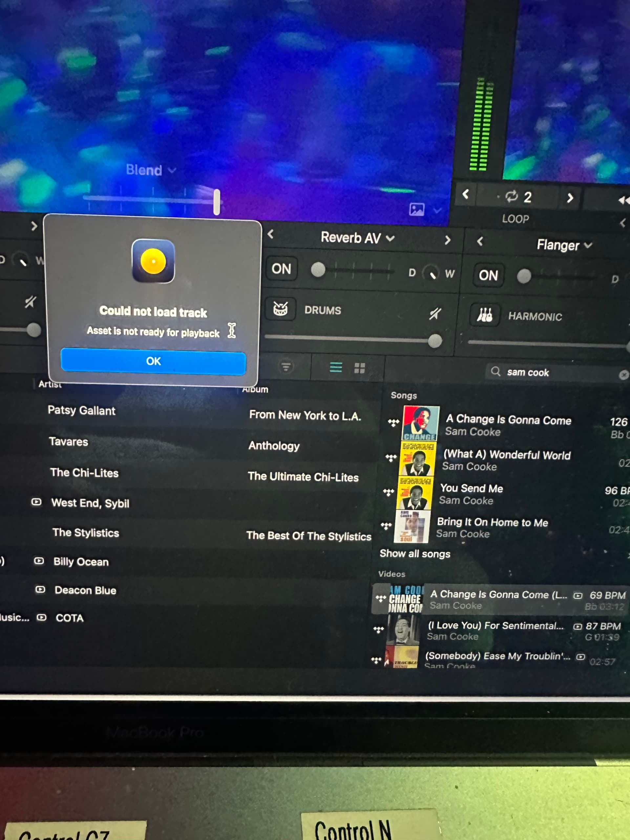Toggle the loop icon next to 2
This screenshot has width=630, height=840.
[x=511, y=196]
